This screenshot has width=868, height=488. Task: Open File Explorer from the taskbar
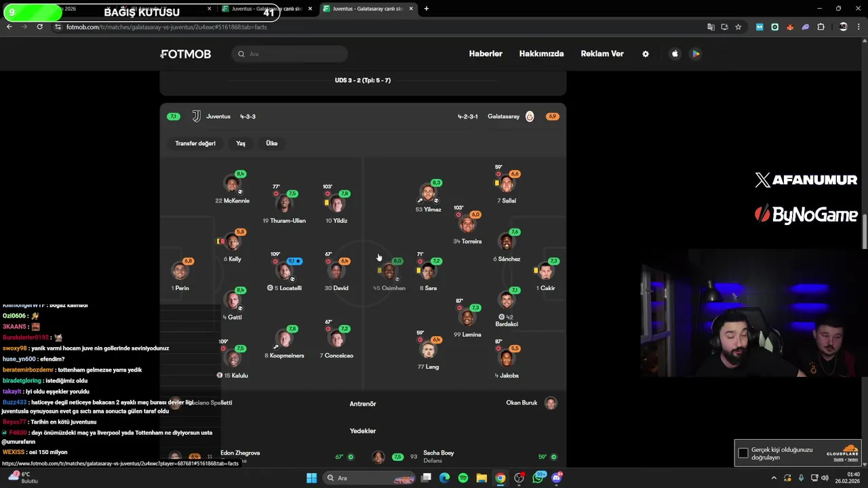coord(481,478)
